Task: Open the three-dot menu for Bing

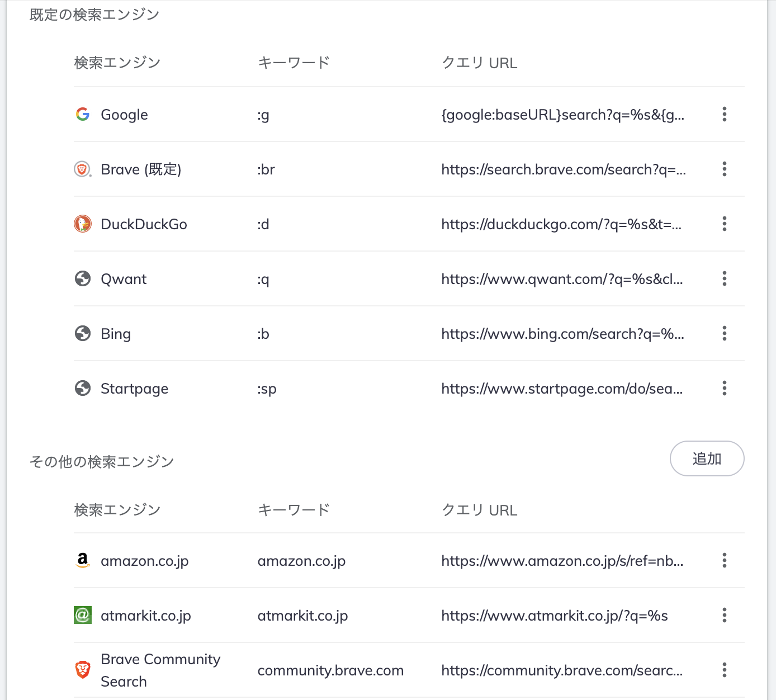Action: (x=724, y=333)
